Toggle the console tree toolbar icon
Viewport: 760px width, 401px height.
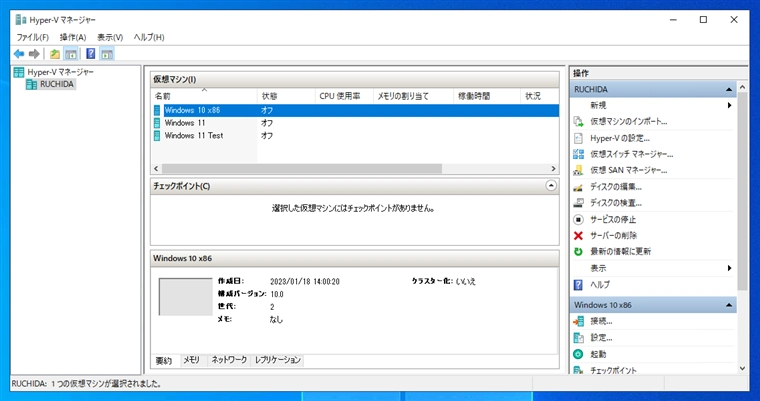point(71,54)
